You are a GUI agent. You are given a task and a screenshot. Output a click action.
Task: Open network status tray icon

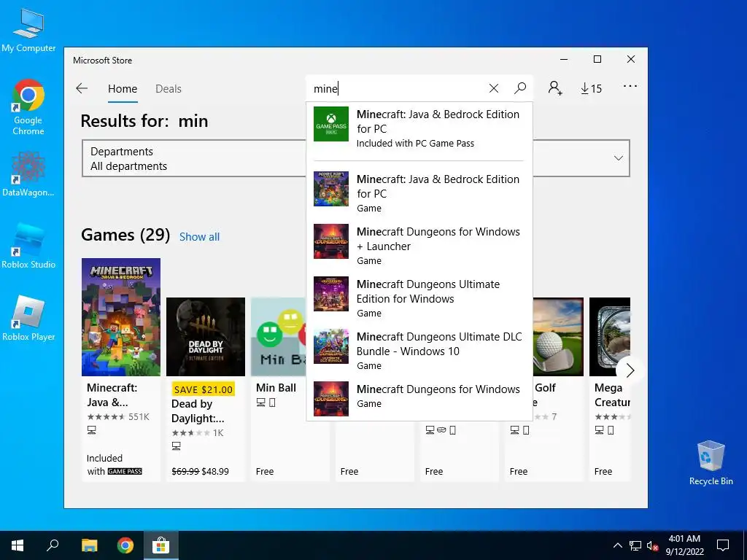[x=635, y=545]
